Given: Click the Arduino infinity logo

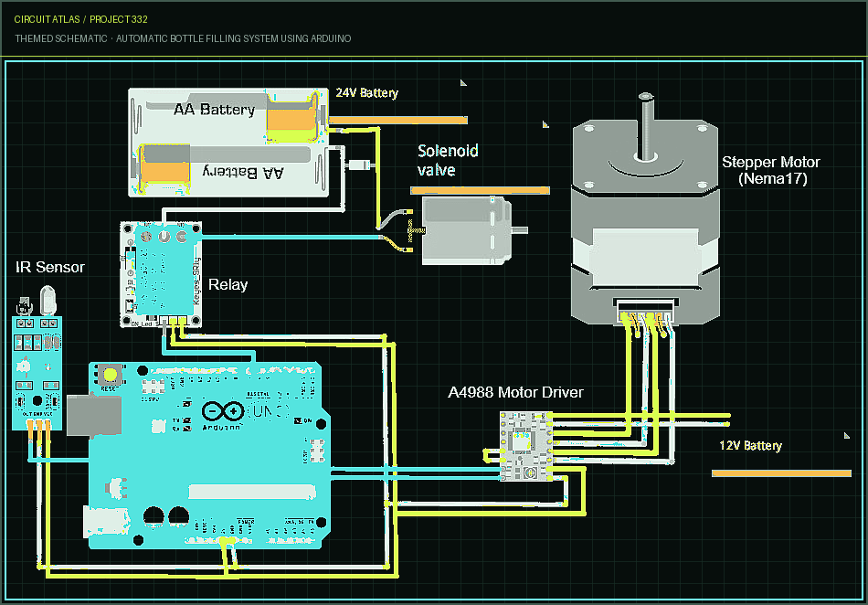Looking at the screenshot, I should point(223,411).
